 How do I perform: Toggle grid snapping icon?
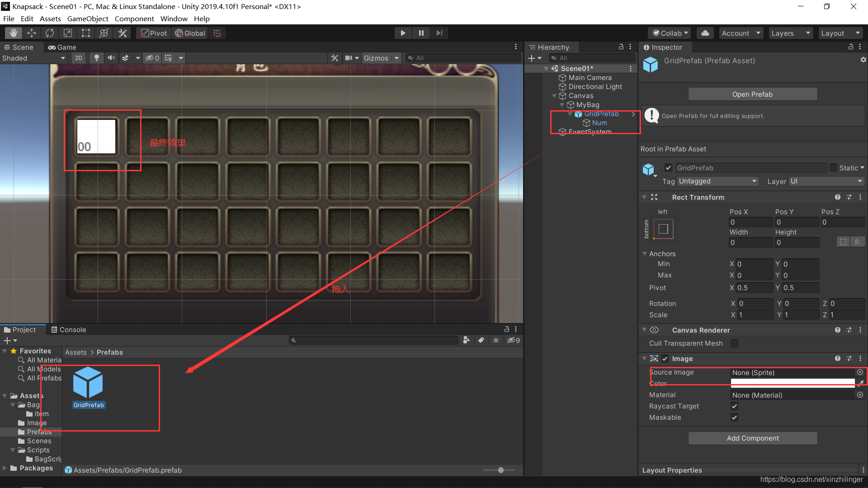(217, 33)
